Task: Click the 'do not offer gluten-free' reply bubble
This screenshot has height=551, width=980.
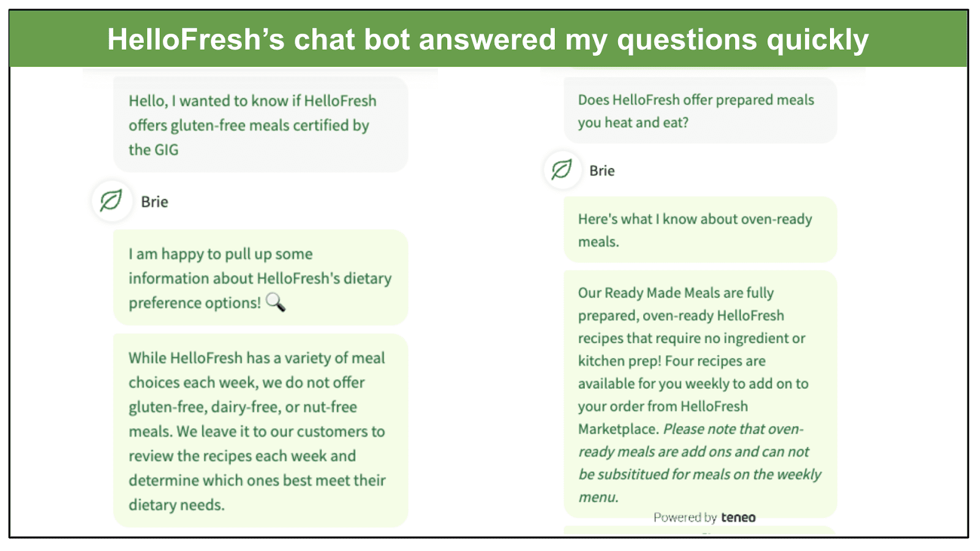Action: (260, 431)
